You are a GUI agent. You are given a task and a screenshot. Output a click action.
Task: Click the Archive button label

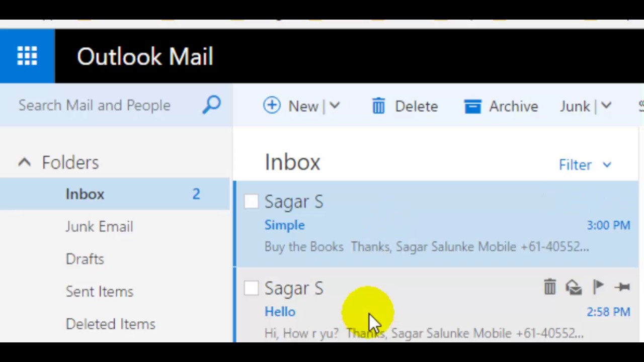tap(513, 106)
